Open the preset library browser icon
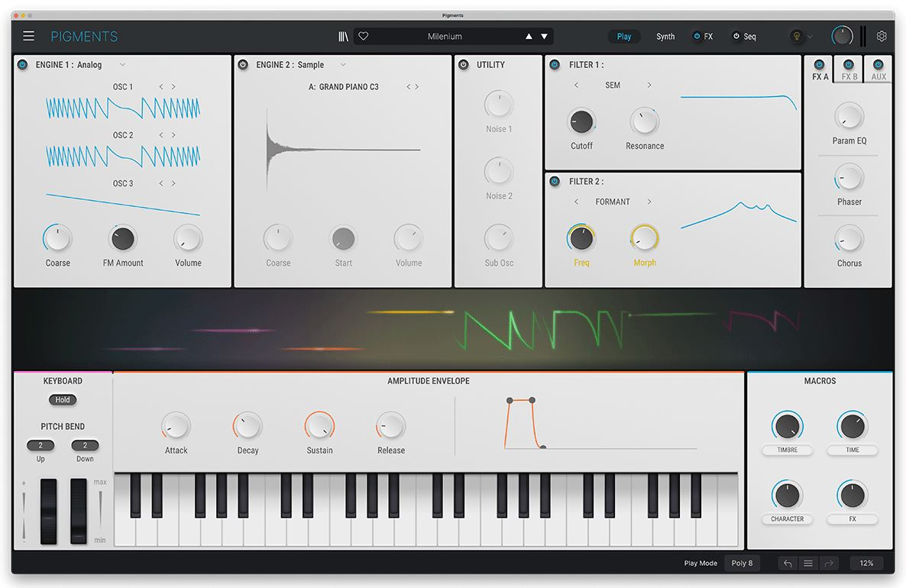Viewport: 906px width, 588px height. click(x=343, y=37)
